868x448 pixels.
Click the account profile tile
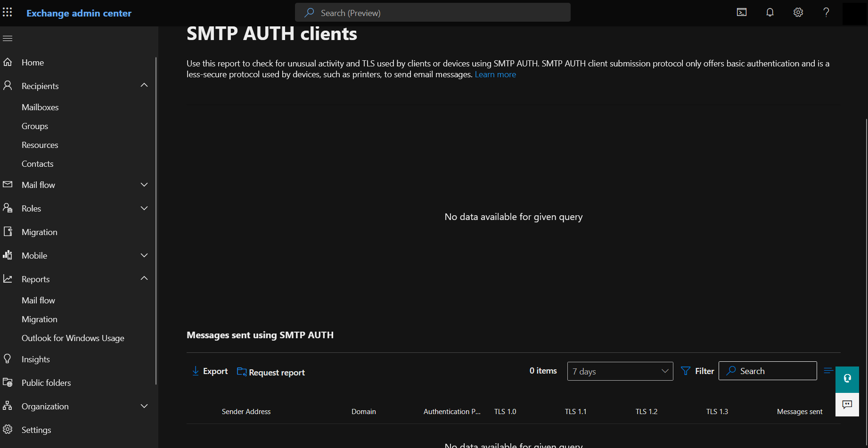pos(855,13)
